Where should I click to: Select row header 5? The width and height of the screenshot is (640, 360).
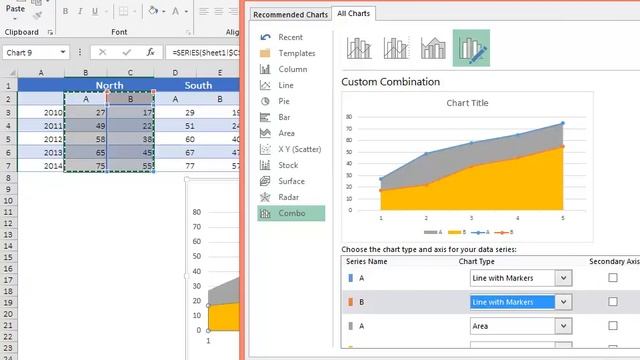[9, 139]
